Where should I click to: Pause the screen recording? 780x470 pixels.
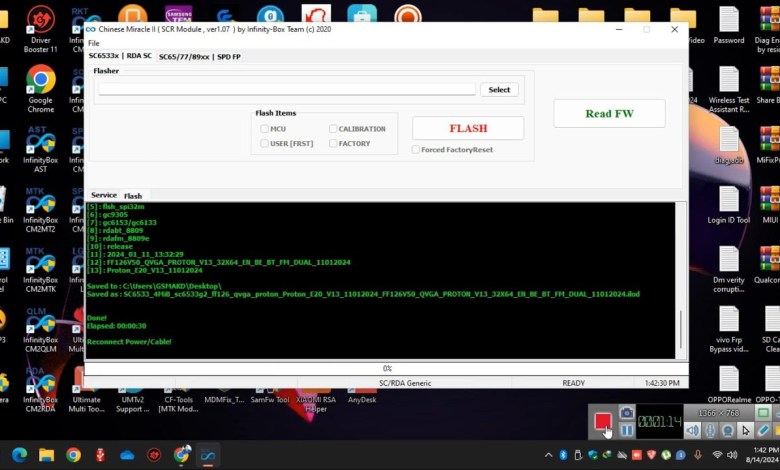coord(627,430)
